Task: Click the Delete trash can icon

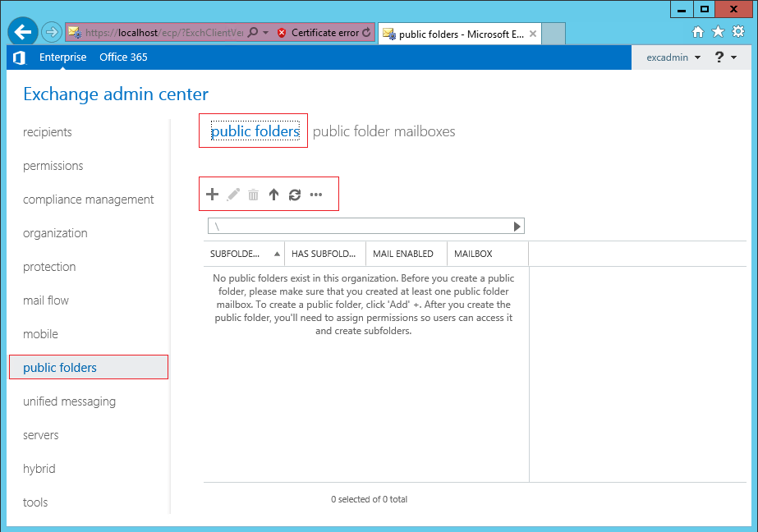Action: (x=253, y=195)
